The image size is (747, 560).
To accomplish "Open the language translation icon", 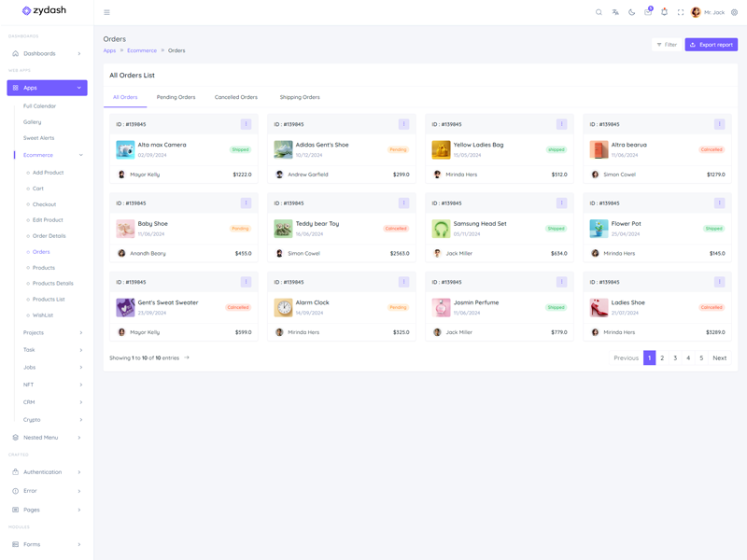I will (x=615, y=12).
